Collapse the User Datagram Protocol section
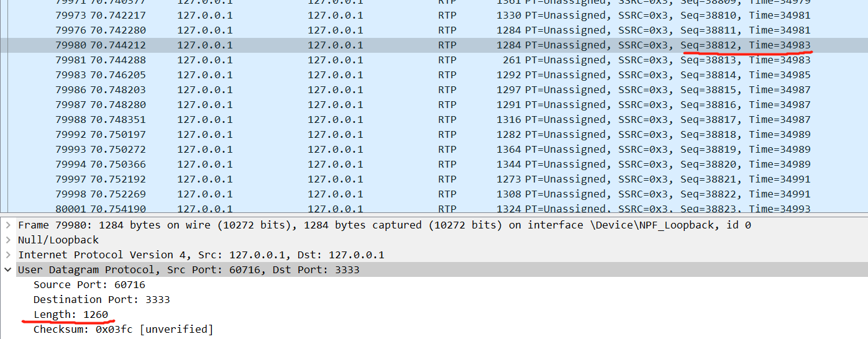This screenshot has height=339, width=868. [x=7, y=269]
